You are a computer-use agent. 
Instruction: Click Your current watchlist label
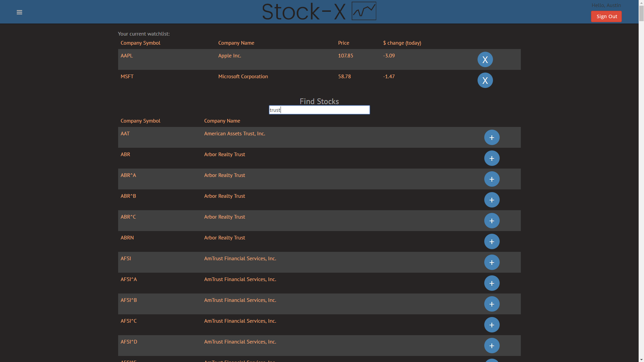[144, 34]
